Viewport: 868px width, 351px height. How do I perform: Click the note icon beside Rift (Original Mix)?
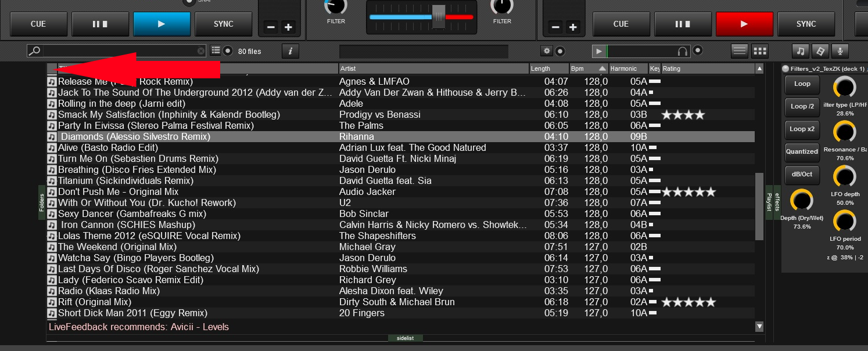(x=52, y=302)
